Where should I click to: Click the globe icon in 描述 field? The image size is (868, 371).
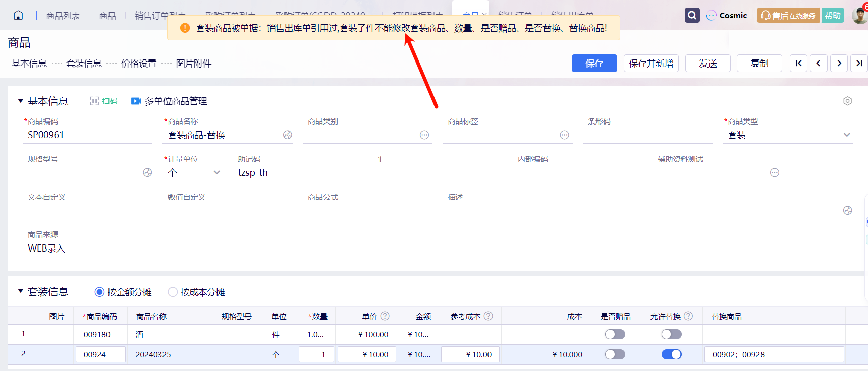[847, 210]
